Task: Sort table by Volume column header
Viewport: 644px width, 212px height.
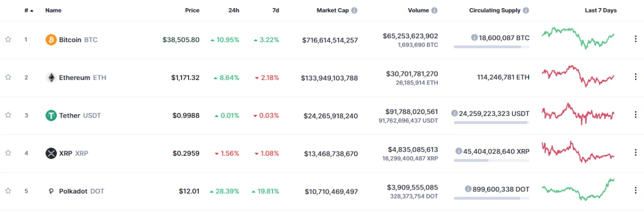Action: (x=419, y=10)
